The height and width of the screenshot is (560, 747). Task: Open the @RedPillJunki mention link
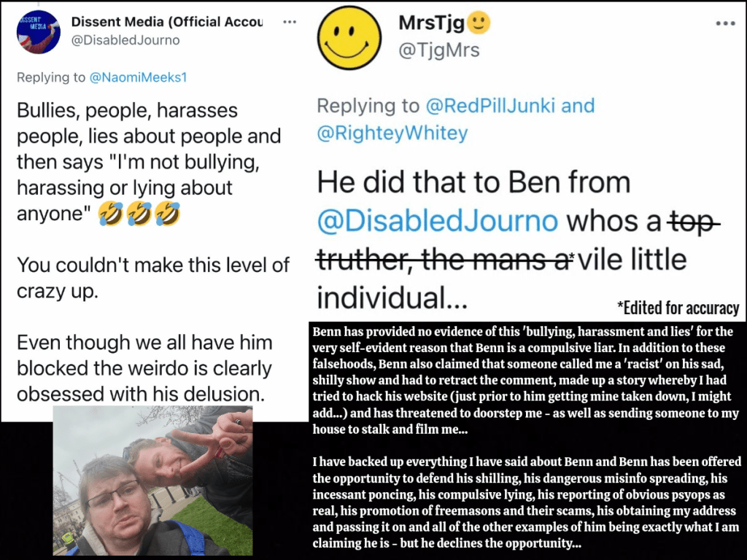[490, 106]
